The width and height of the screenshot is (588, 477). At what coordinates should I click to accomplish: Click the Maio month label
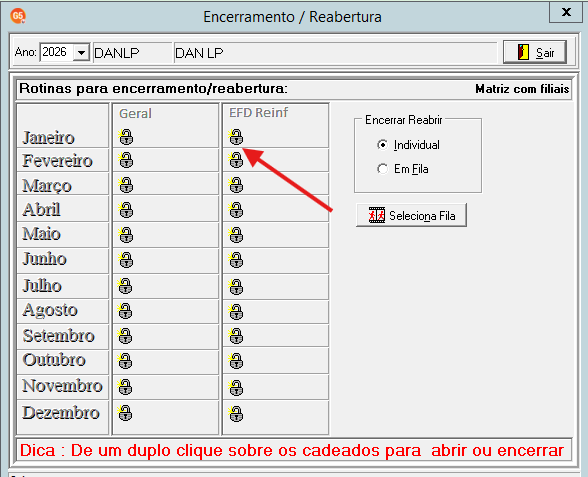click(x=41, y=234)
